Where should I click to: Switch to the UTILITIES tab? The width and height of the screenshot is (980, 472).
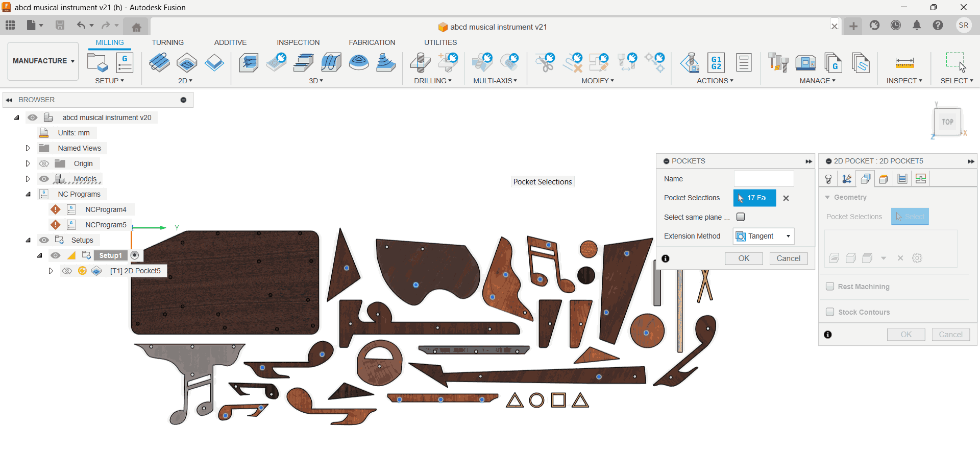coord(440,42)
